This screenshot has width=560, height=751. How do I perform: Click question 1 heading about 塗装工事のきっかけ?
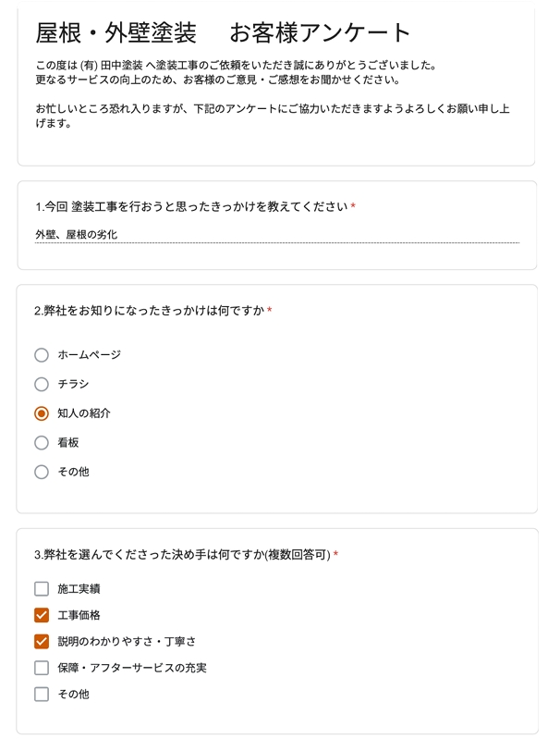[191, 205]
